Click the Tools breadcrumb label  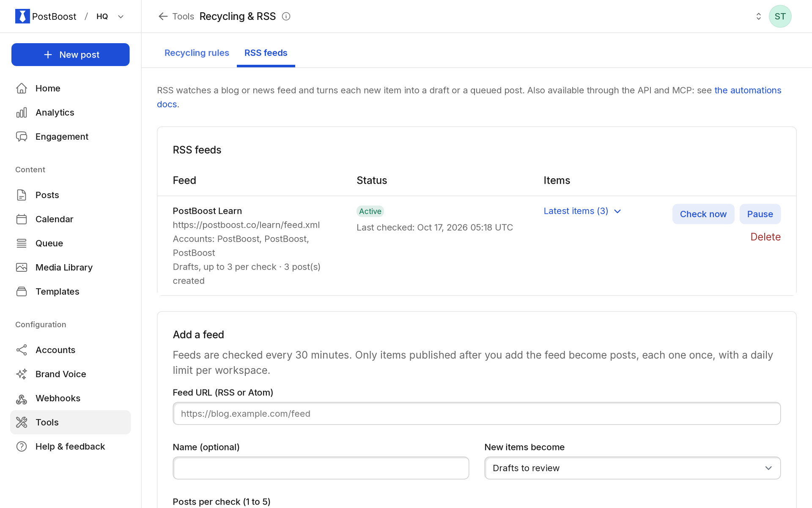tap(183, 17)
